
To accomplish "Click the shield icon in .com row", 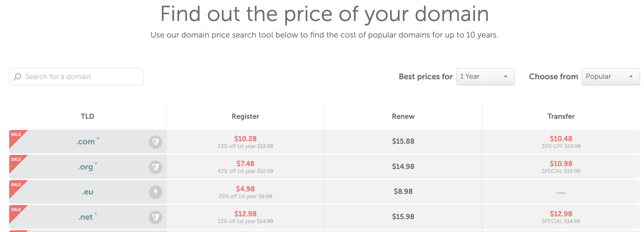I will point(156,142).
